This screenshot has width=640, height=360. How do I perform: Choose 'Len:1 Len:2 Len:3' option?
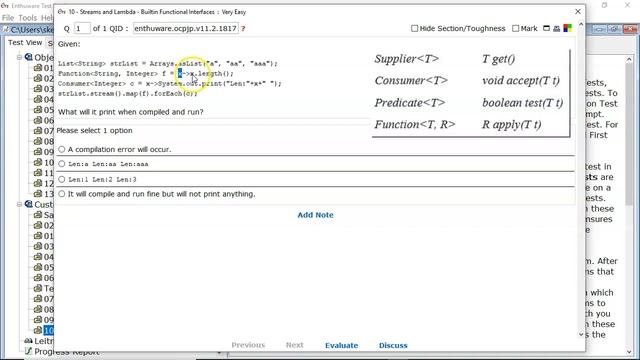click(x=62, y=179)
